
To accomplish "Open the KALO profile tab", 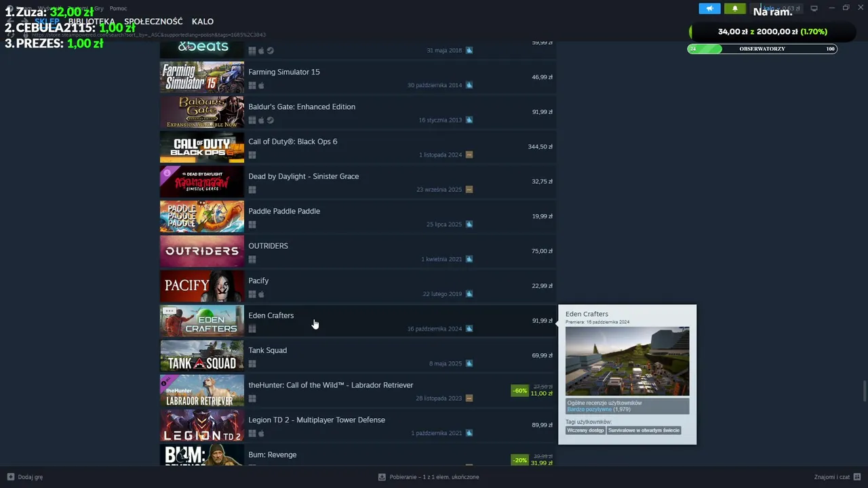I will 203,22.
